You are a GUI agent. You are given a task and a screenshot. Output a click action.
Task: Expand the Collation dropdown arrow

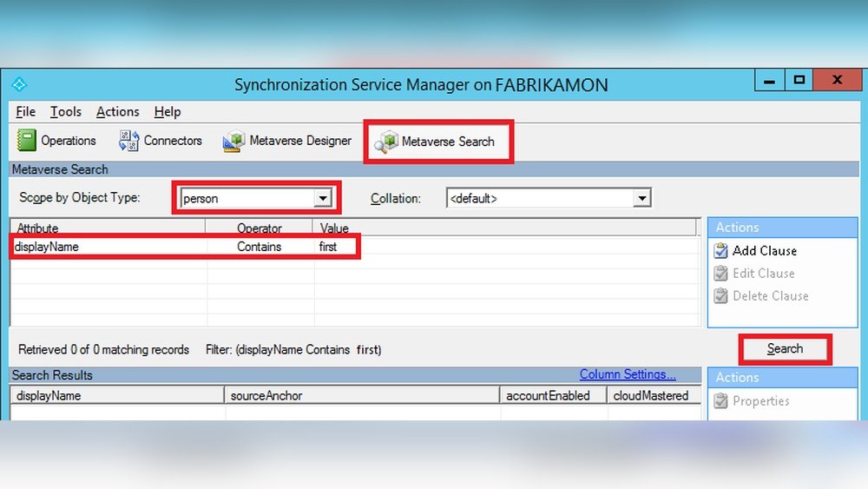[x=641, y=198]
